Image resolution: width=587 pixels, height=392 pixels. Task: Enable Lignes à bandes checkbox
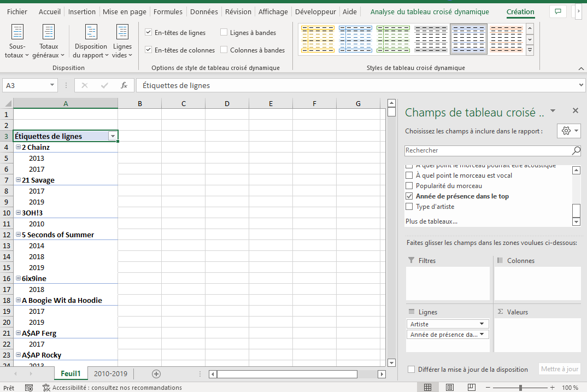coord(224,32)
